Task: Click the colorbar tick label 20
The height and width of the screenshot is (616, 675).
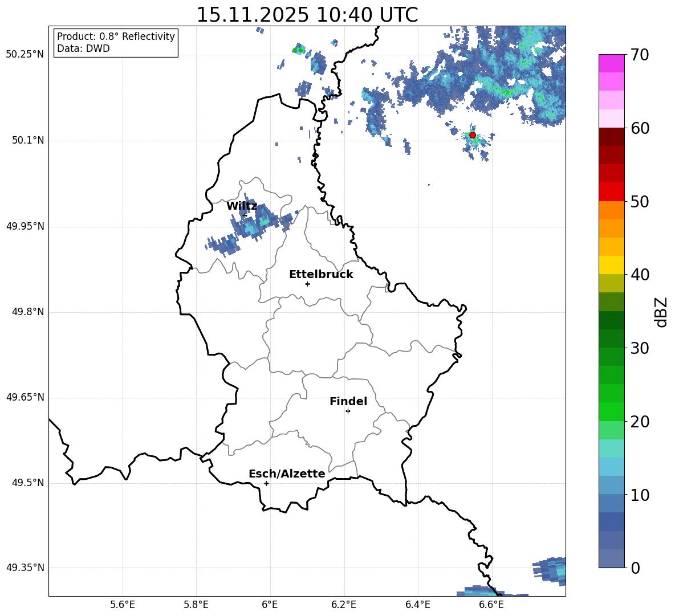Action: pyautogui.click(x=640, y=422)
